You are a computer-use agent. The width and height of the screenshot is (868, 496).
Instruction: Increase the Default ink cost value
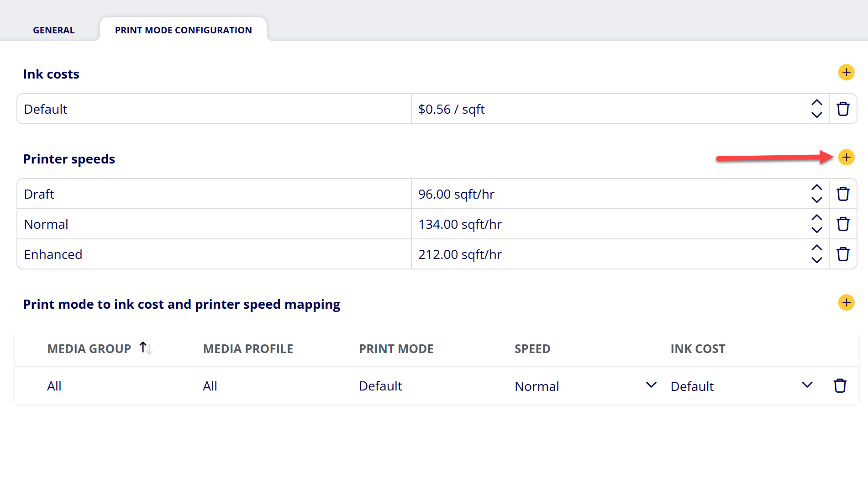(x=817, y=103)
